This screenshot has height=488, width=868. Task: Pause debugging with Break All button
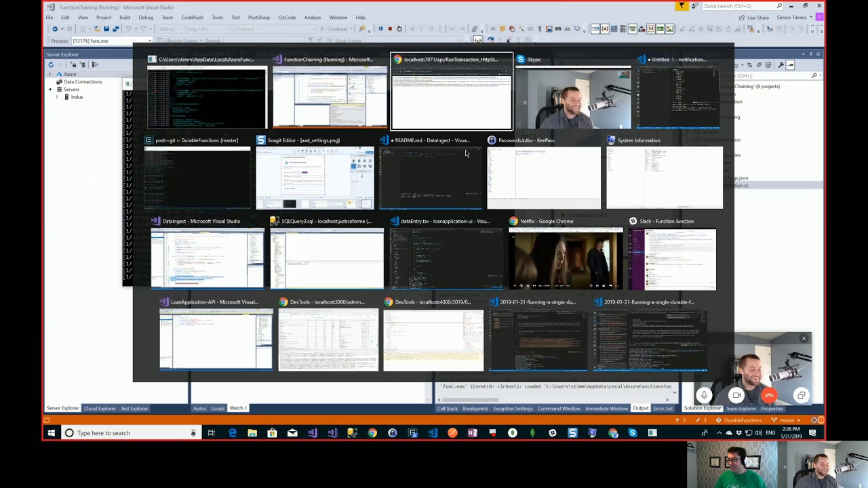tap(380, 28)
